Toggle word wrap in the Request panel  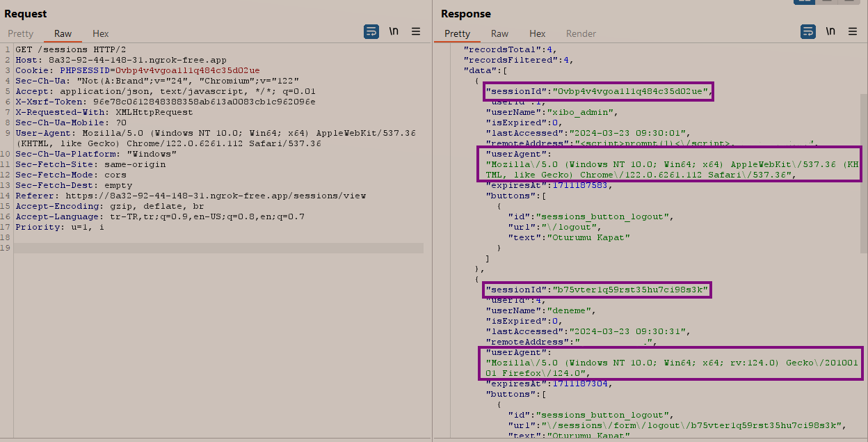(x=371, y=31)
